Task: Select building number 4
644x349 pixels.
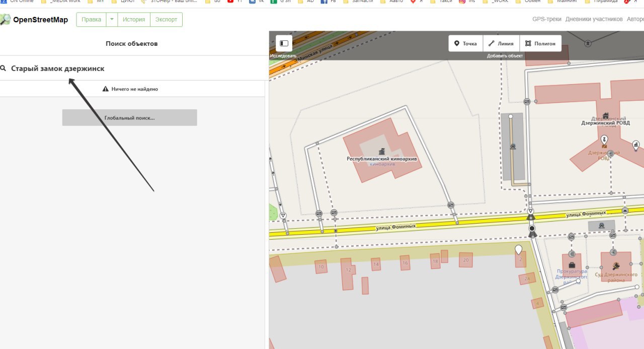Action: coord(538,303)
